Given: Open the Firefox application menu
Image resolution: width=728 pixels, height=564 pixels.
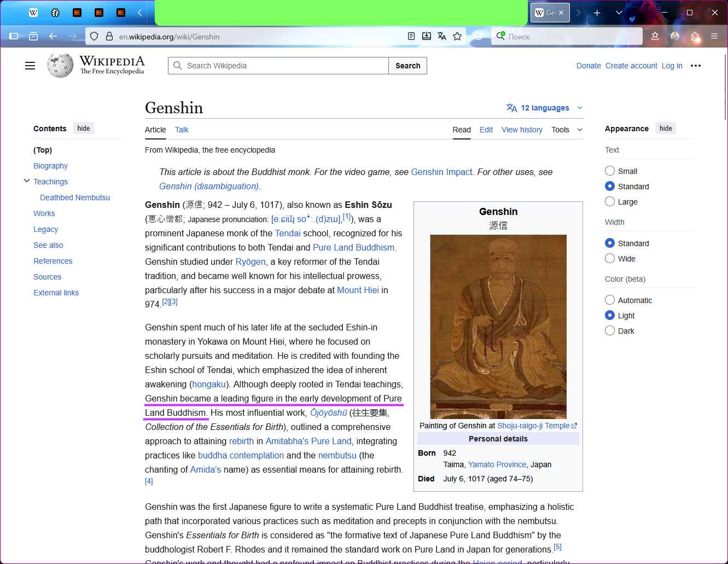Looking at the screenshot, I should [714, 36].
